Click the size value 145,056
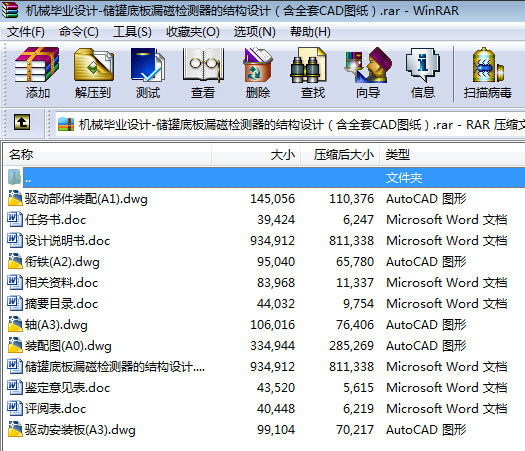This screenshot has width=525, height=451. (x=273, y=199)
